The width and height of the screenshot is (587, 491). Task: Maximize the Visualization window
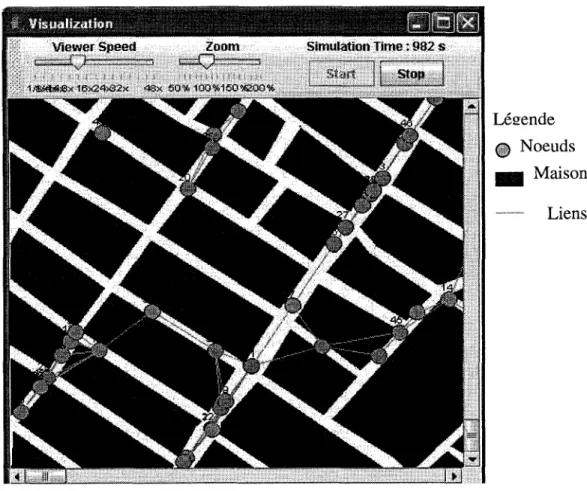point(443,22)
